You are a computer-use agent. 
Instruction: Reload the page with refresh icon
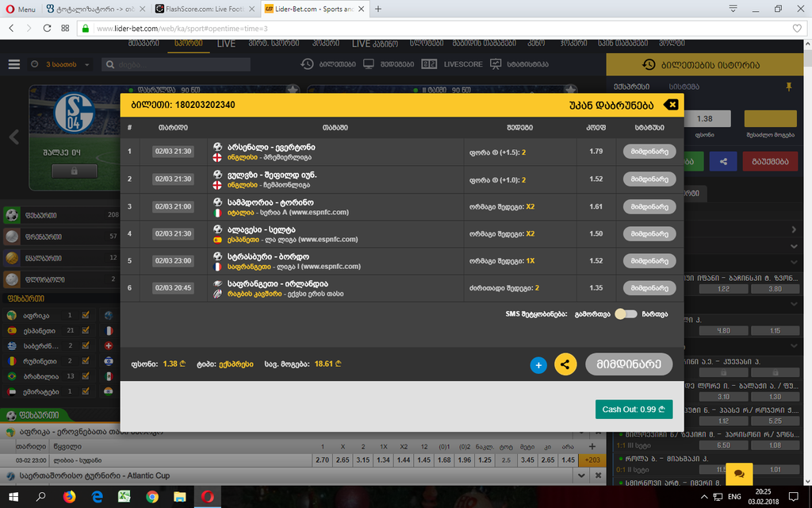click(x=47, y=28)
